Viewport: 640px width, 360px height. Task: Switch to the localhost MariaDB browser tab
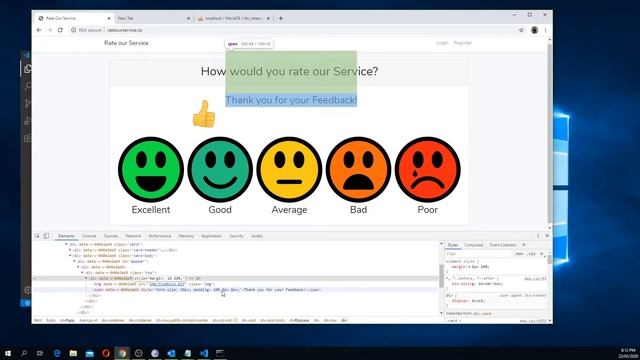pos(233,18)
